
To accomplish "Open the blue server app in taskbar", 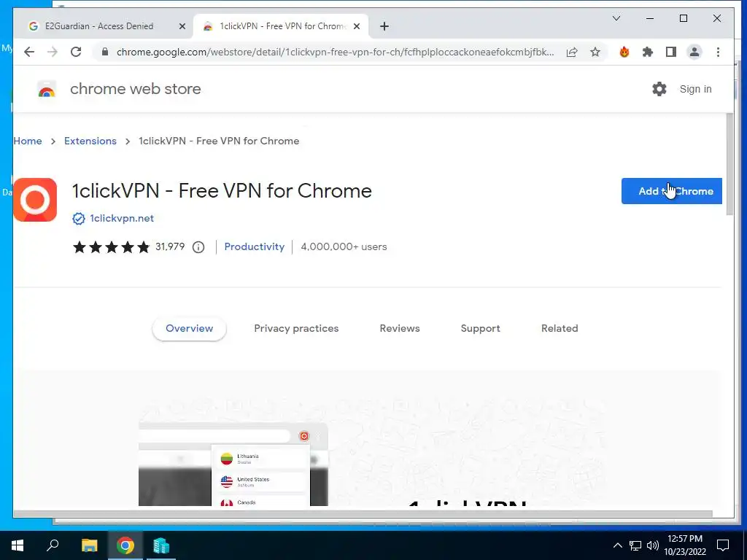I will [161, 545].
